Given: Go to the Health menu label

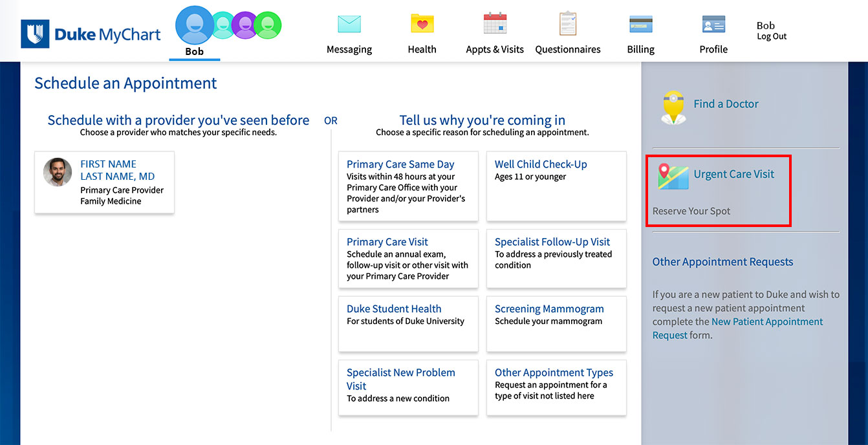Looking at the screenshot, I should 422,49.
